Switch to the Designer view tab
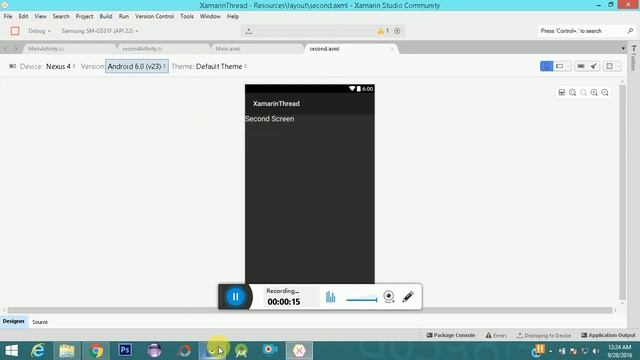 pyautogui.click(x=13, y=322)
